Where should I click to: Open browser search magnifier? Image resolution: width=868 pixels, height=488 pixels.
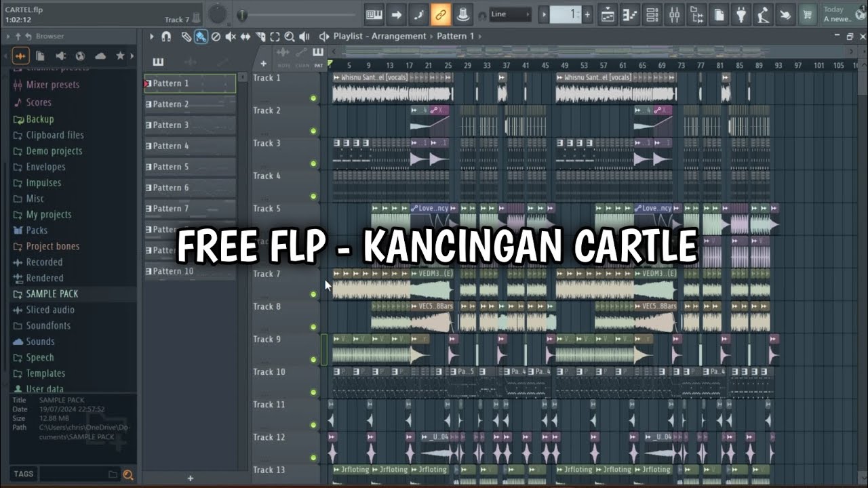(x=128, y=474)
